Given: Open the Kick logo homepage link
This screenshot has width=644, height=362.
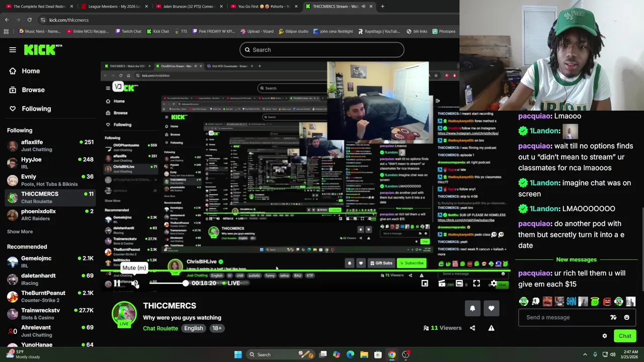Looking at the screenshot, I should tap(43, 49).
